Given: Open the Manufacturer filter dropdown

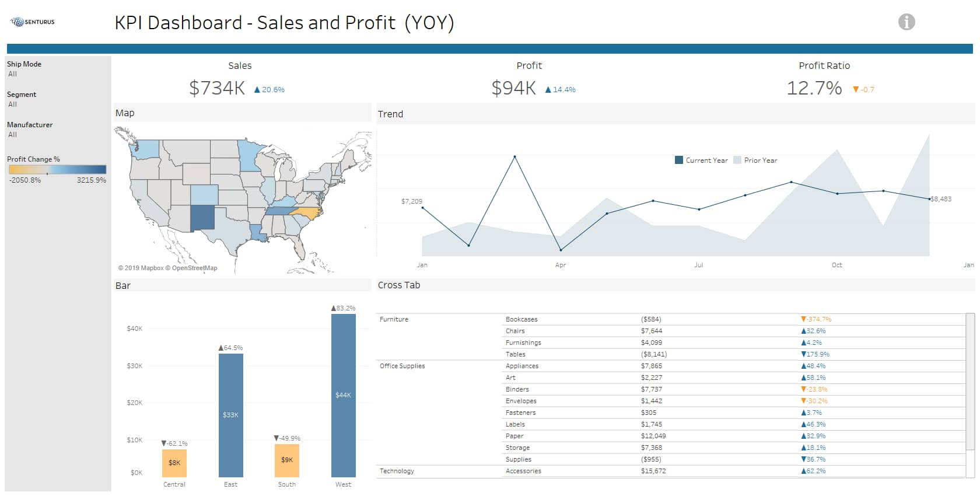Looking at the screenshot, I should [57, 135].
